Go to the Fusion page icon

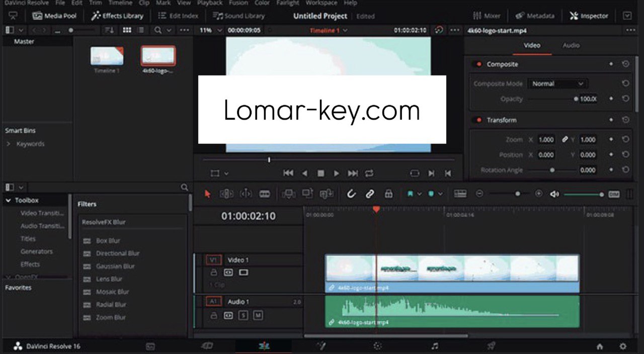pos(320,346)
